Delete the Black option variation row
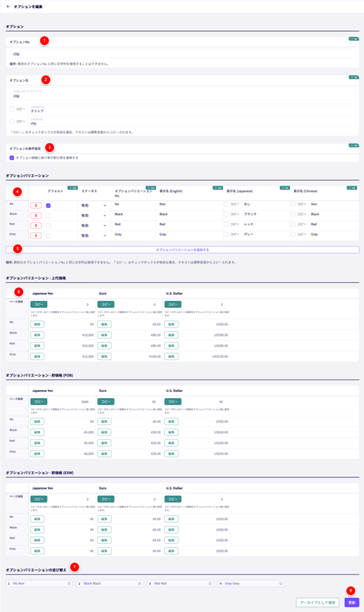 pos(36,215)
